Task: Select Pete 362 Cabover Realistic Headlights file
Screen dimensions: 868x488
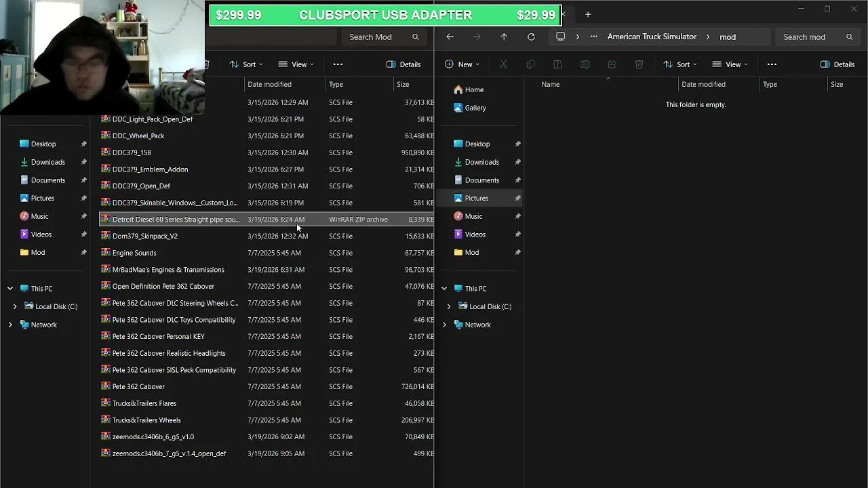Action: point(267,353)
